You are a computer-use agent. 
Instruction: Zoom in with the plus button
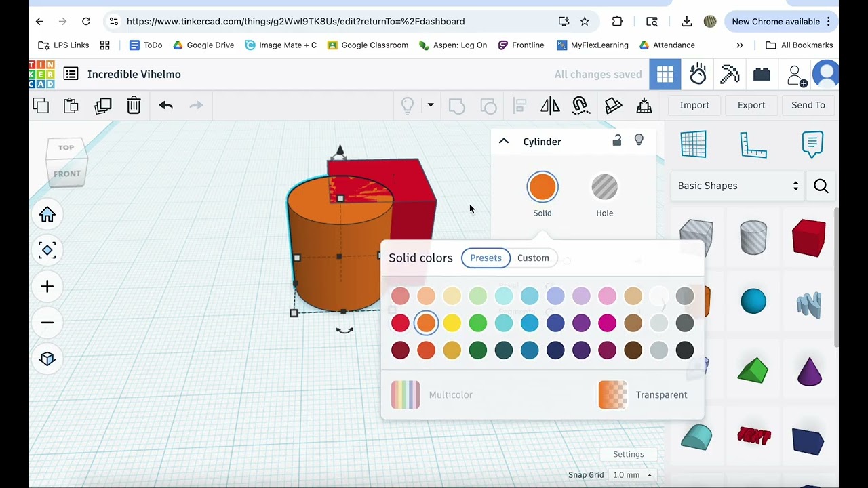point(47,287)
